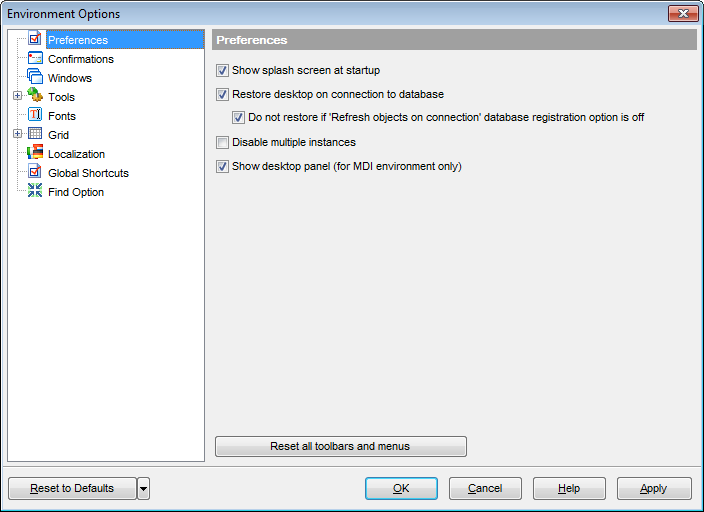Enable Disable multiple instances checkbox

(x=222, y=142)
